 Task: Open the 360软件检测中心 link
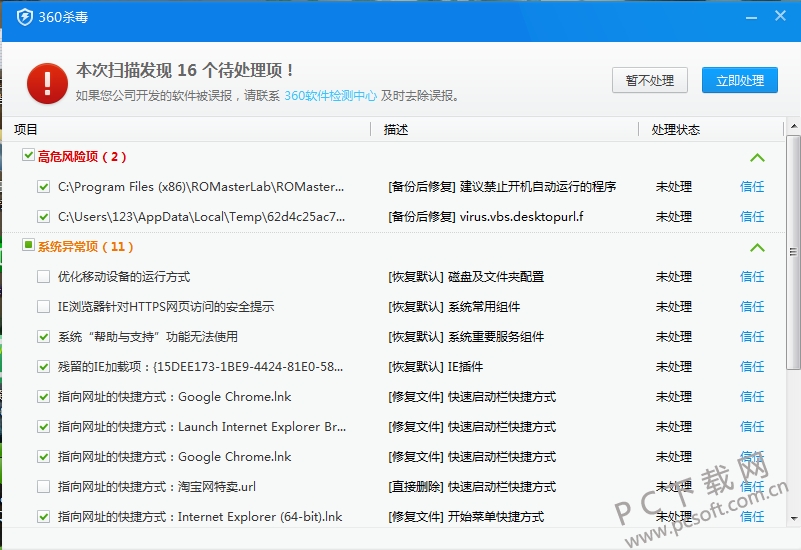pyautogui.click(x=330, y=96)
